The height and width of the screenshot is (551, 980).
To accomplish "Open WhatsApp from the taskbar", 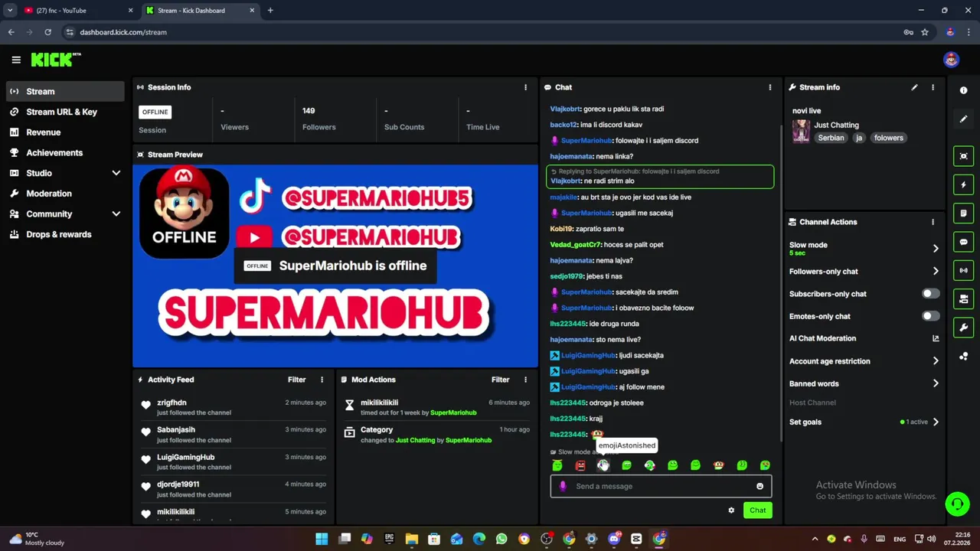I will pyautogui.click(x=501, y=539).
